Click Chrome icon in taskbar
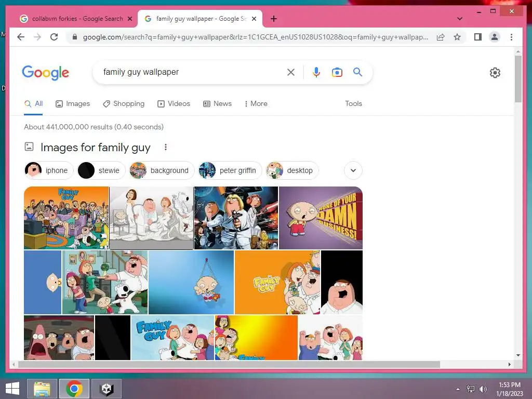Viewport: 532px width, 399px height. click(x=74, y=389)
